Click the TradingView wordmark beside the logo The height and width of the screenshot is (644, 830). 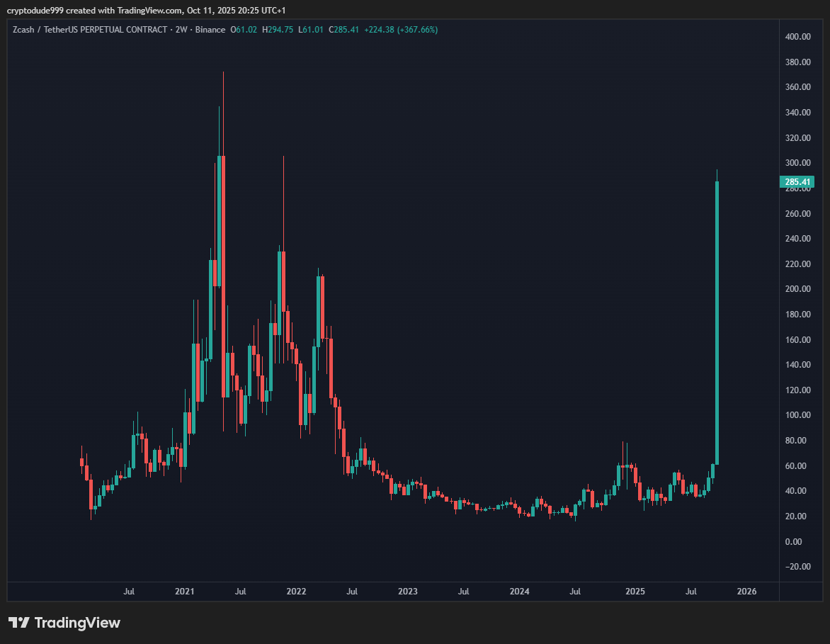tap(78, 623)
